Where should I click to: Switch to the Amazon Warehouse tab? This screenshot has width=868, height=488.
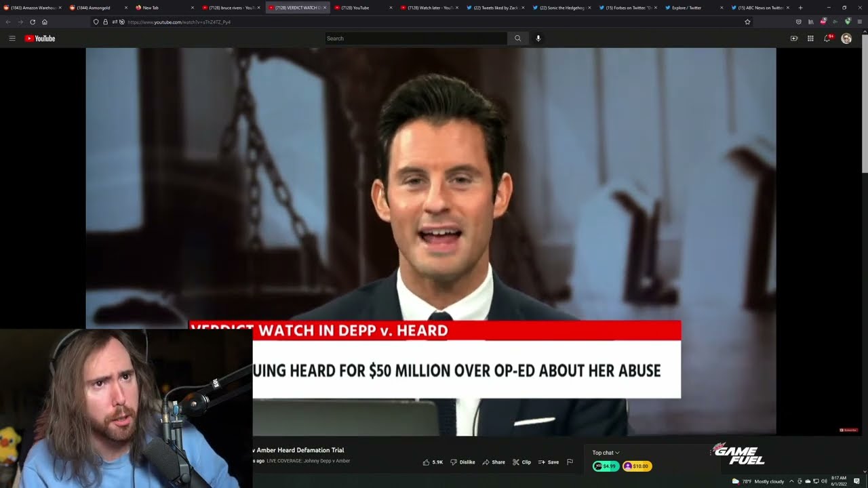tap(33, 7)
